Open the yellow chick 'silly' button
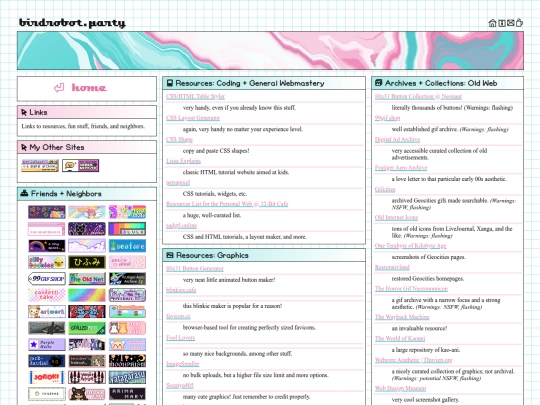 pos(46,262)
